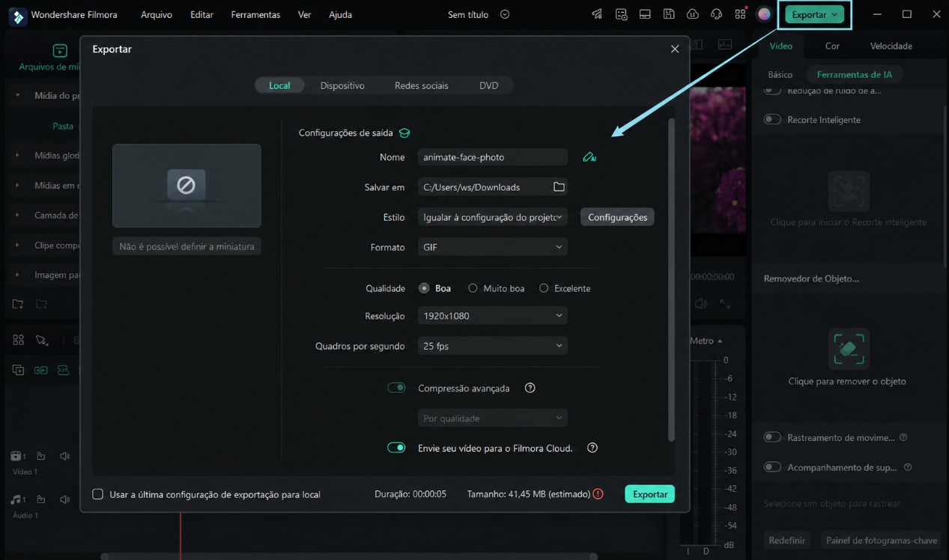Click the timeline layout grid icon
The height and width of the screenshot is (560, 949).
[18, 340]
